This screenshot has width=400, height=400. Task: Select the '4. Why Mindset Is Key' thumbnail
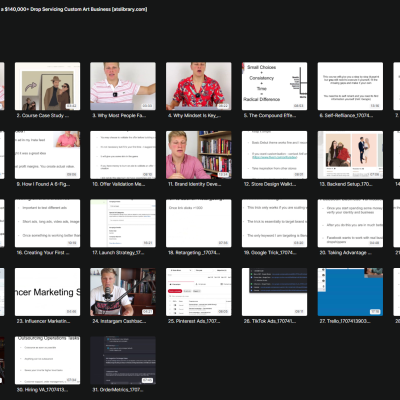point(199,86)
